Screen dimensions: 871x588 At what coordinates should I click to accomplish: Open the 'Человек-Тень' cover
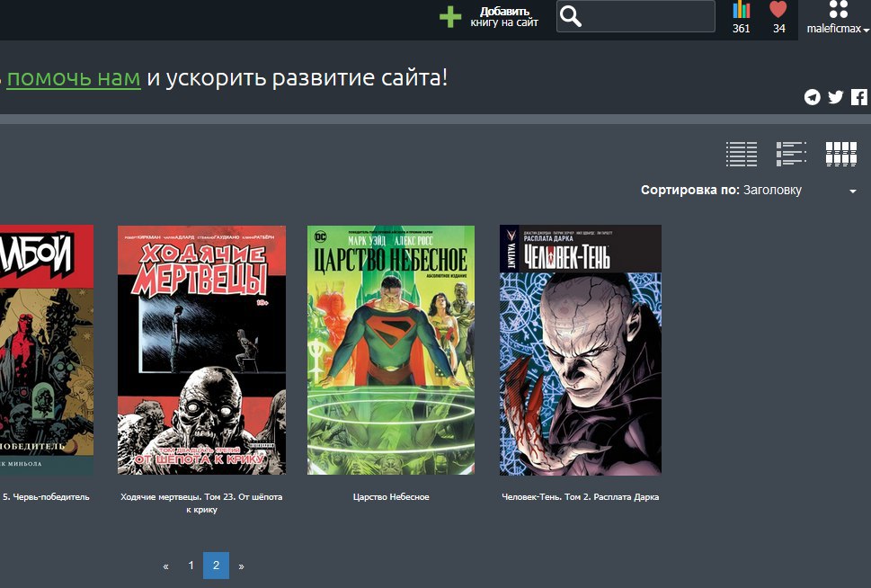(581, 350)
